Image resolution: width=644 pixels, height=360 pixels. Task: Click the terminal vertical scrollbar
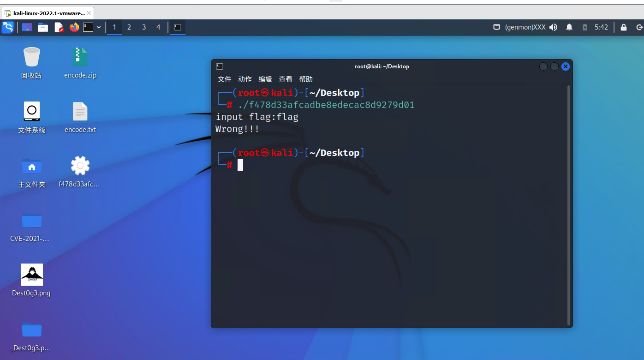(569, 205)
